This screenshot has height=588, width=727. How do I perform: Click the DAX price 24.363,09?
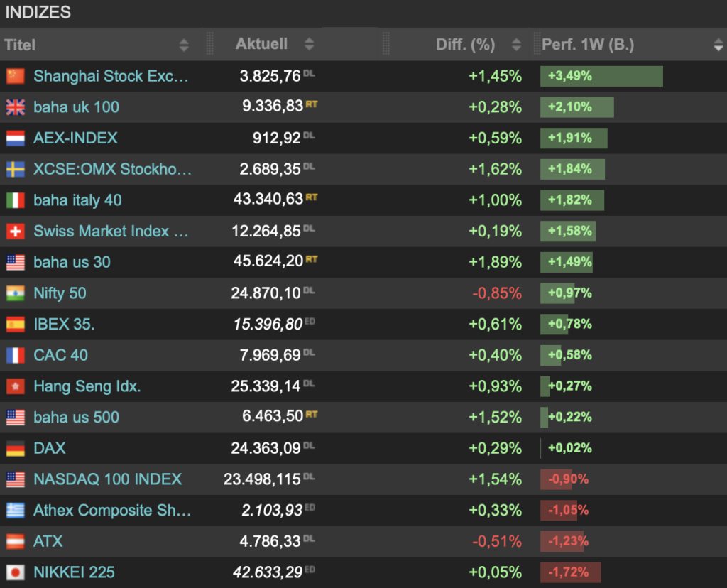click(x=266, y=448)
